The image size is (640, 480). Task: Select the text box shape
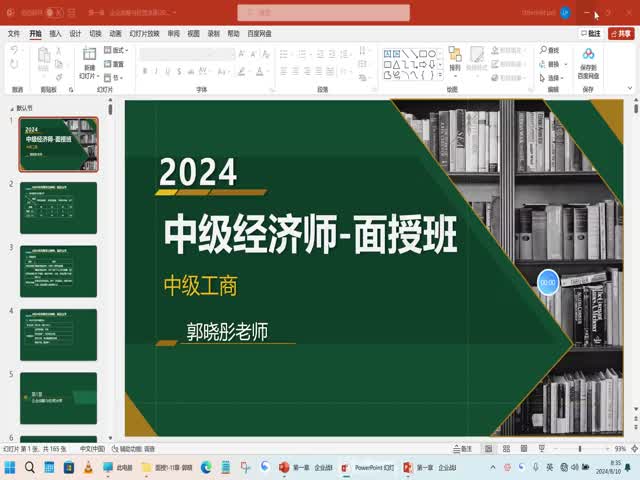pos(387,53)
